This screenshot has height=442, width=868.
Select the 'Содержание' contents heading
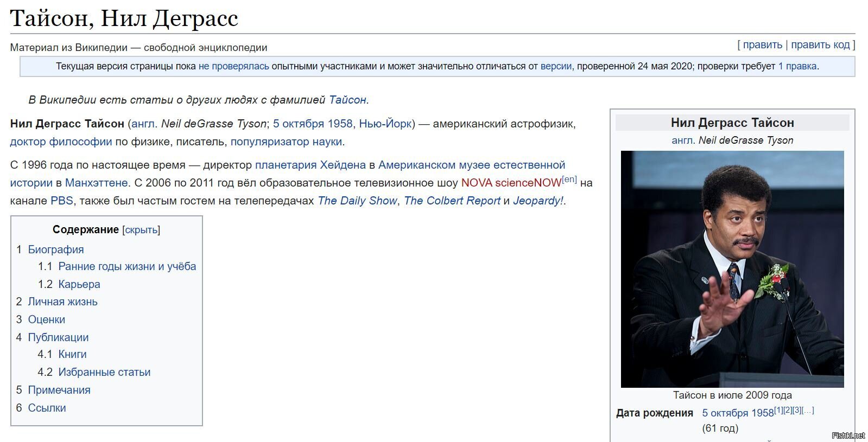coord(86,229)
